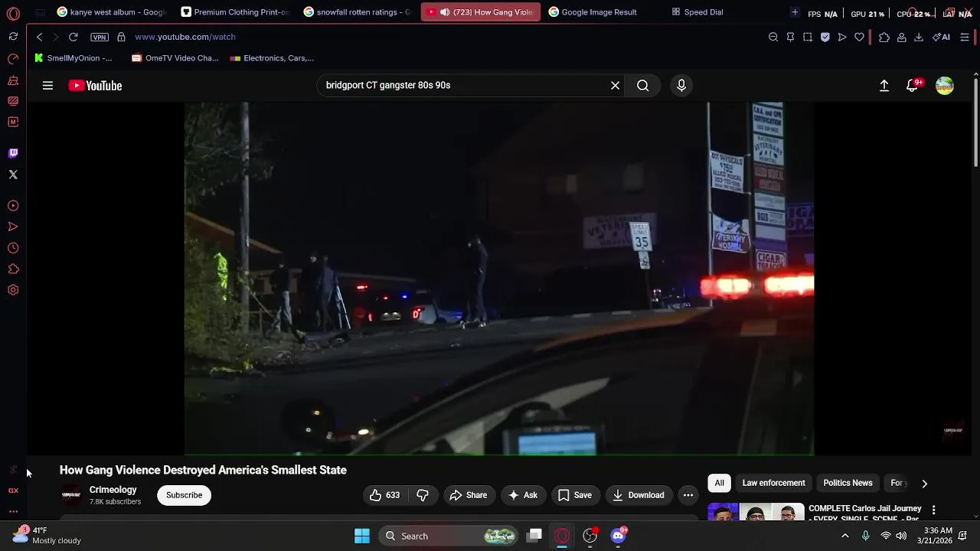Open options for Carlos Jail Journey video
Screen dimensions: 980x551
[x=933, y=510]
